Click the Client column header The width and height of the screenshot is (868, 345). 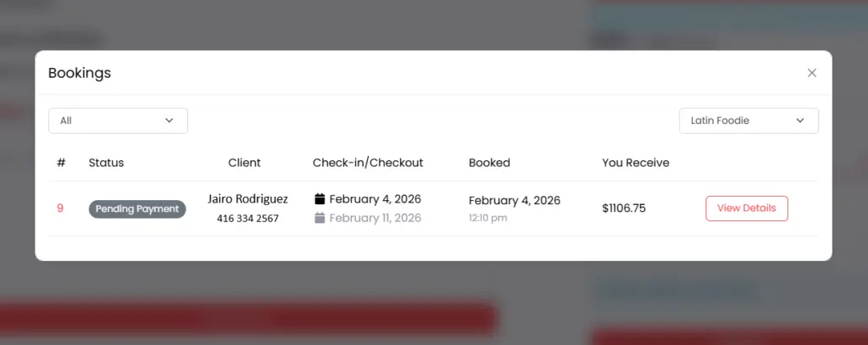click(244, 163)
